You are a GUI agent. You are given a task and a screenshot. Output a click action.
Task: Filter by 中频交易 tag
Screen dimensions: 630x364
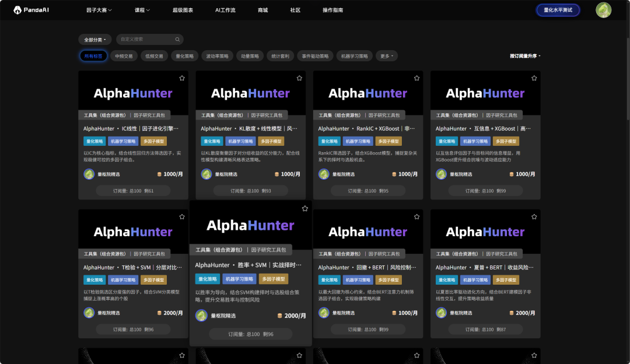pos(124,56)
